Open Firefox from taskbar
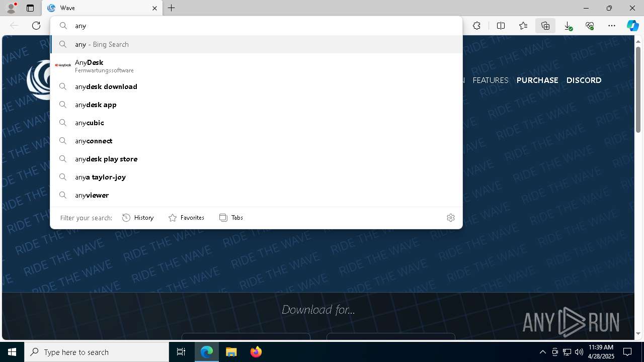Viewport: 644px width, 362px height. tap(256, 352)
